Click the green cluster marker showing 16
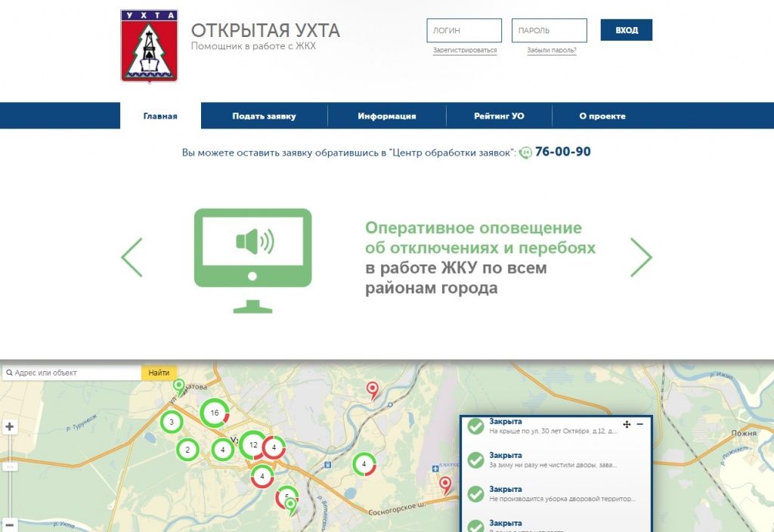 pyautogui.click(x=214, y=413)
